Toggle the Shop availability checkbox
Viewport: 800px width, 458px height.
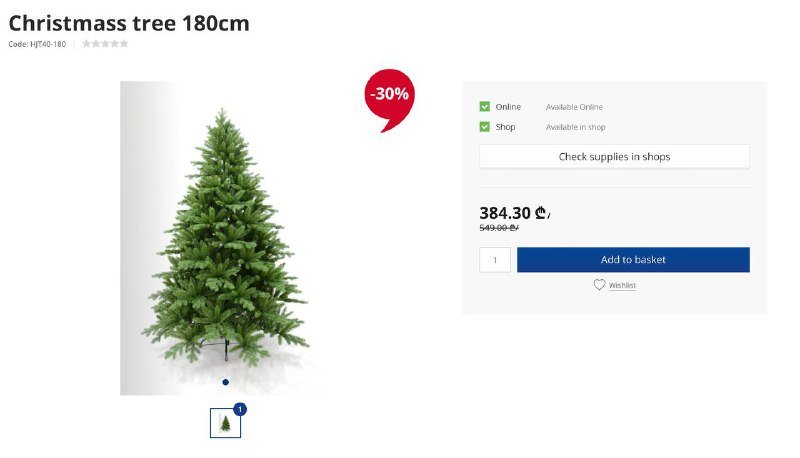pos(485,126)
